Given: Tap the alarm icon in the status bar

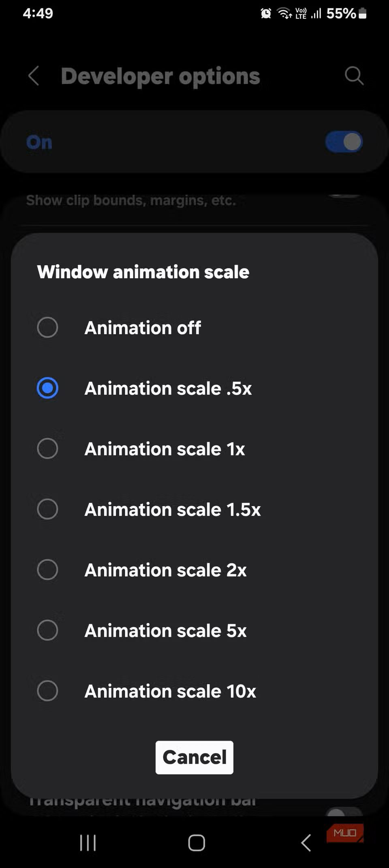Looking at the screenshot, I should pos(265,13).
